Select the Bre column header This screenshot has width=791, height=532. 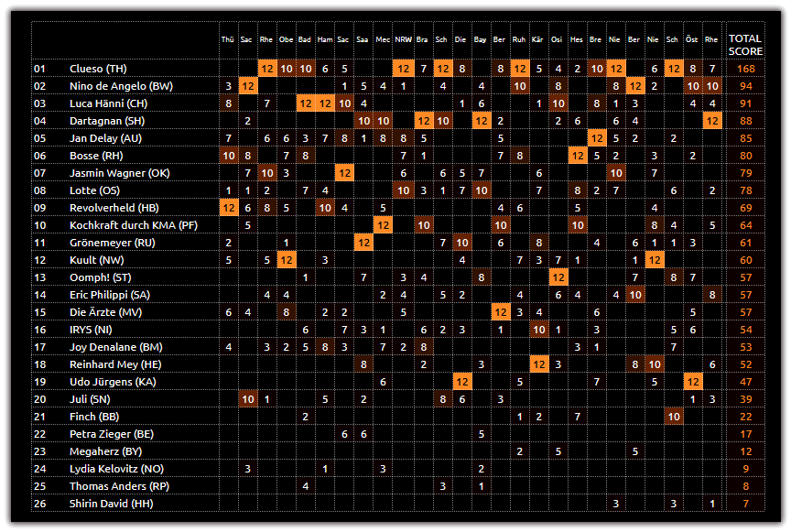tap(595, 39)
